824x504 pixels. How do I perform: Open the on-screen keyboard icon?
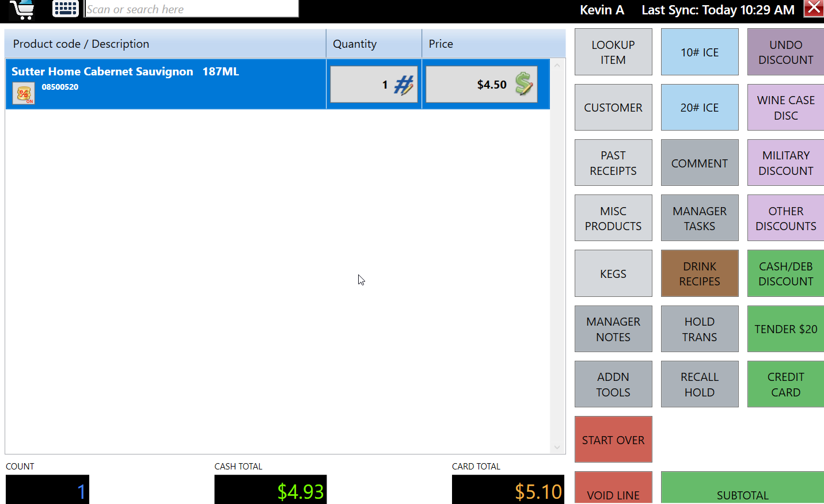pos(65,9)
